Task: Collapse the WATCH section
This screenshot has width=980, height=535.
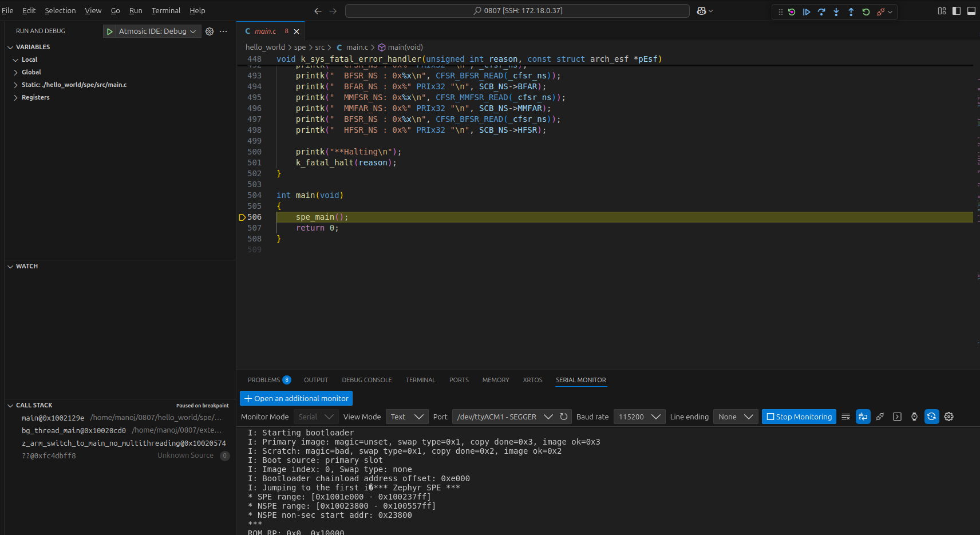Action: coord(26,266)
